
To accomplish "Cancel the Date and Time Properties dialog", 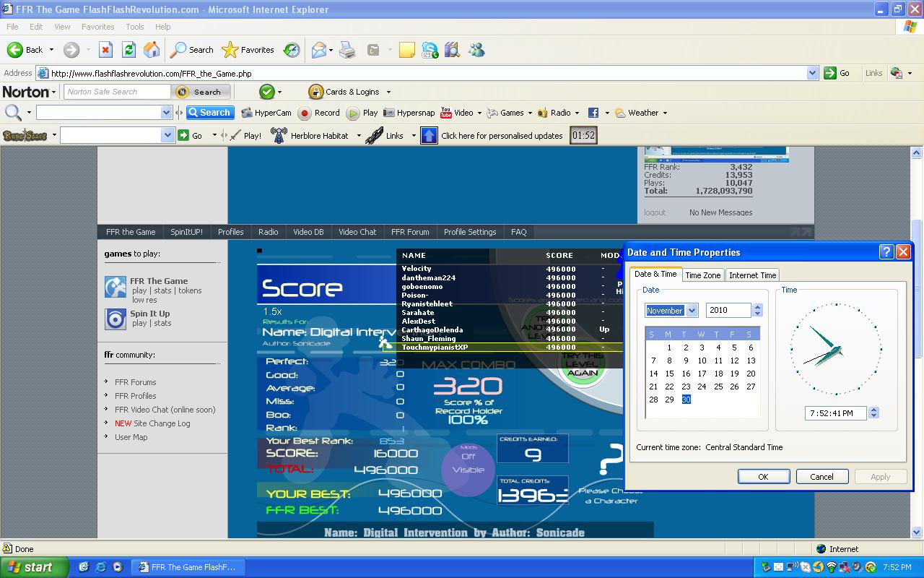I will tap(821, 477).
